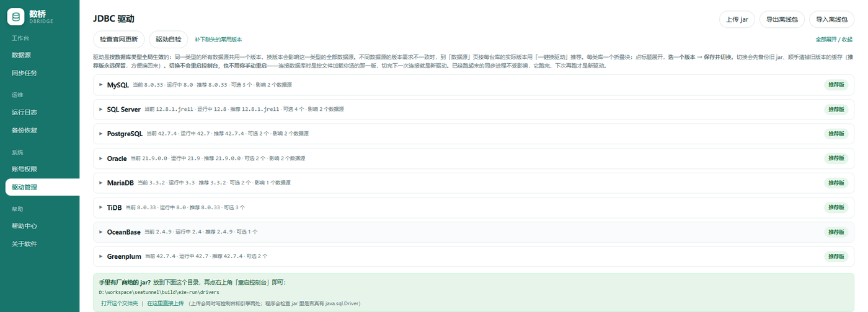Viewport: 868px width, 312px height.
Task: Click 推荐版 badge in Oracle row
Action: [836, 158]
